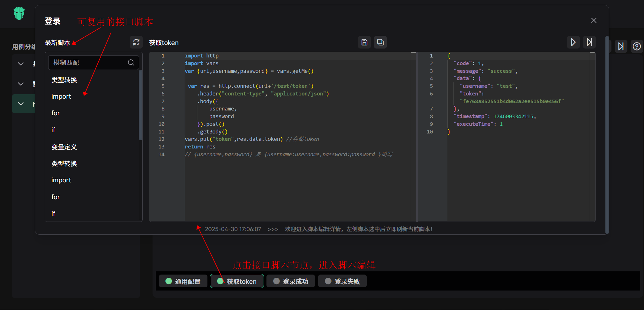Click the '.getBody()' code line

coord(212,132)
